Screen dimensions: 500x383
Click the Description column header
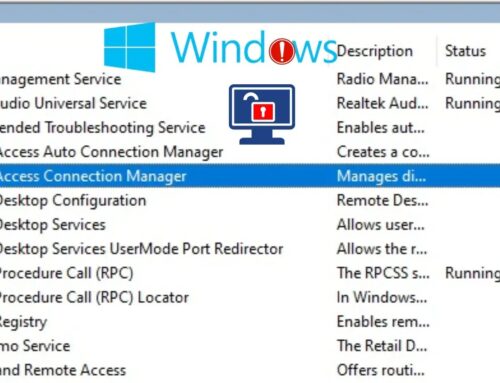click(375, 51)
